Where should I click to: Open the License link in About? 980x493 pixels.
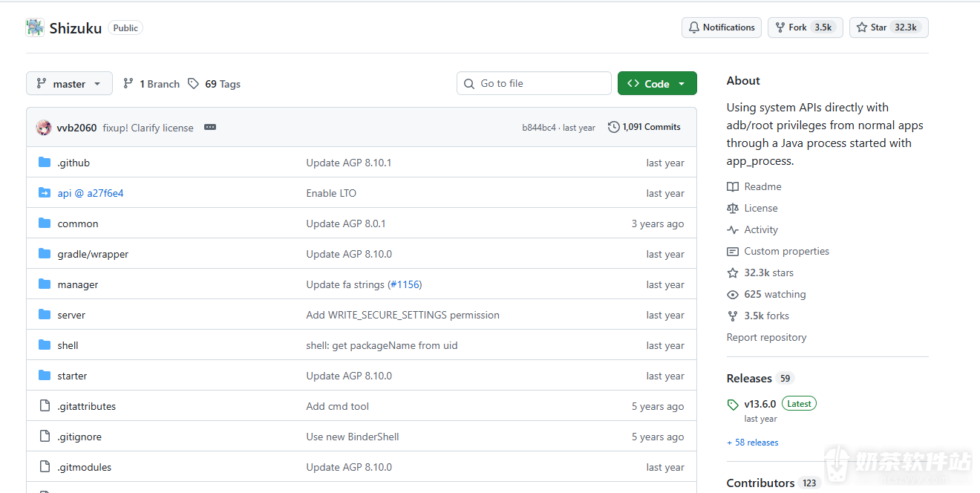[753, 208]
